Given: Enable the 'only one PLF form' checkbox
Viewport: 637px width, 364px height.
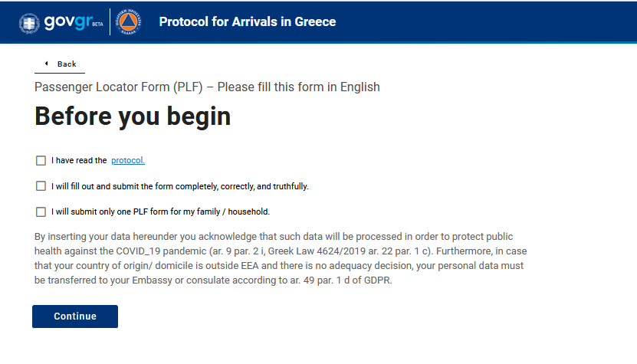Looking at the screenshot, I should (41, 212).
